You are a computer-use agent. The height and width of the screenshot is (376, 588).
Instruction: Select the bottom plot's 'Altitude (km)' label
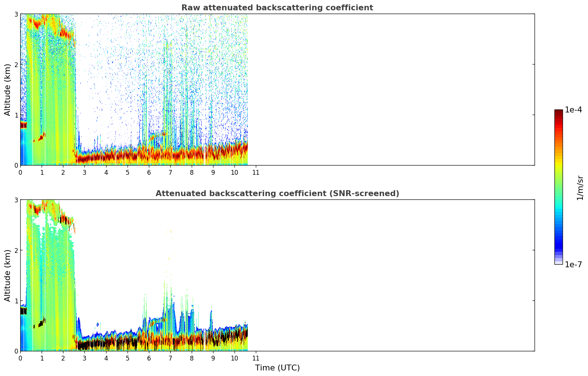click(x=8, y=275)
